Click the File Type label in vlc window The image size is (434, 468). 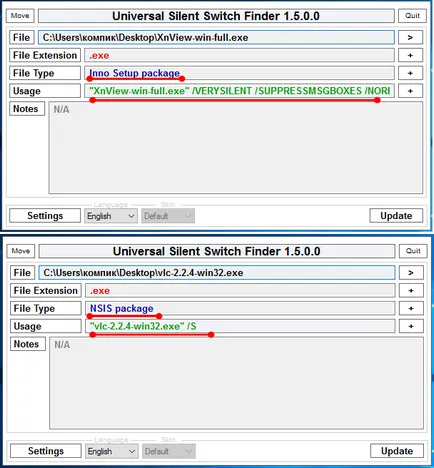pos(46,308)
